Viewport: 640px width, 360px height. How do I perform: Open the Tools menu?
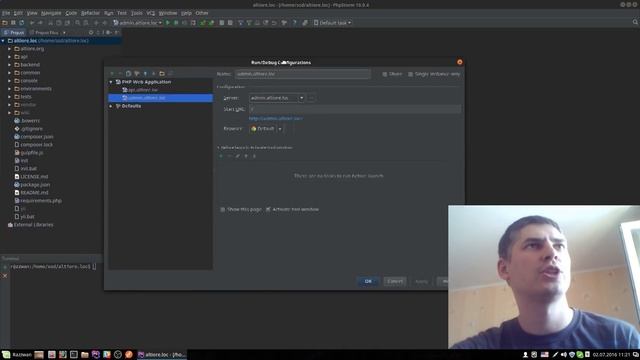tap(137, 13)
